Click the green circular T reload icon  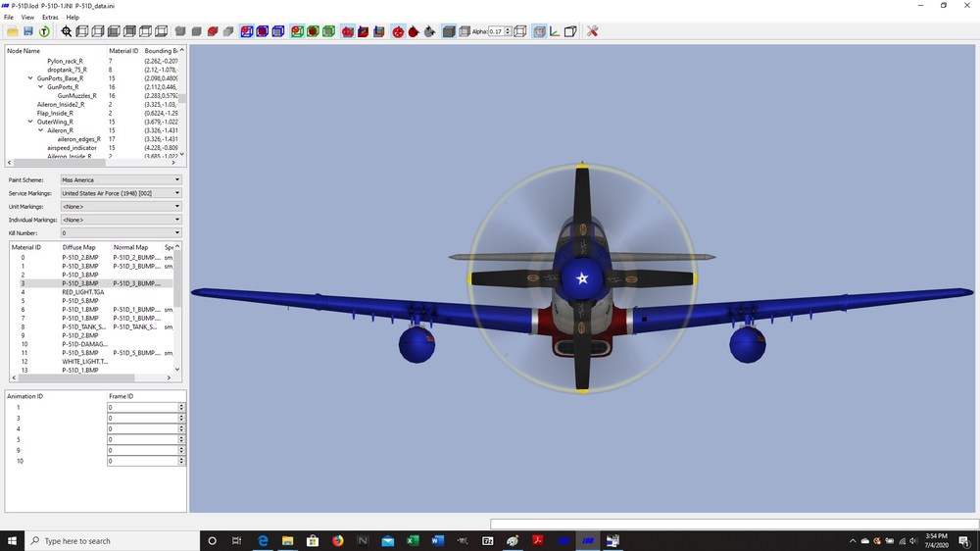coord(44,31)
